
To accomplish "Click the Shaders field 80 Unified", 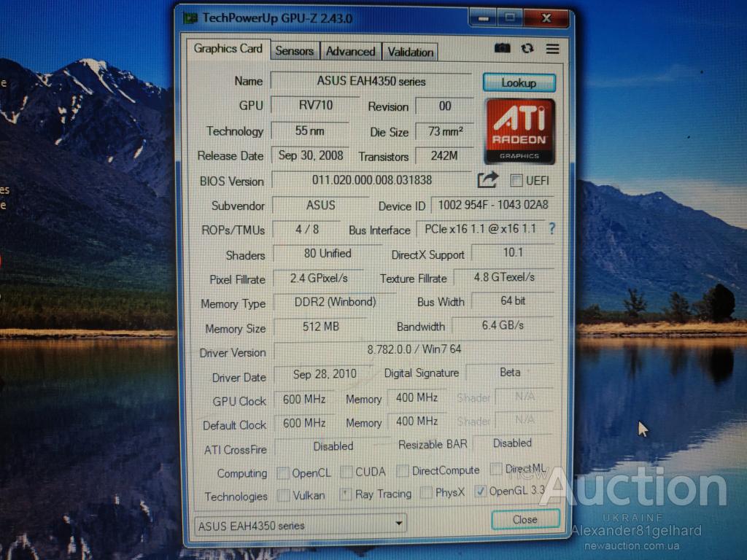I will tap(328, 253).
